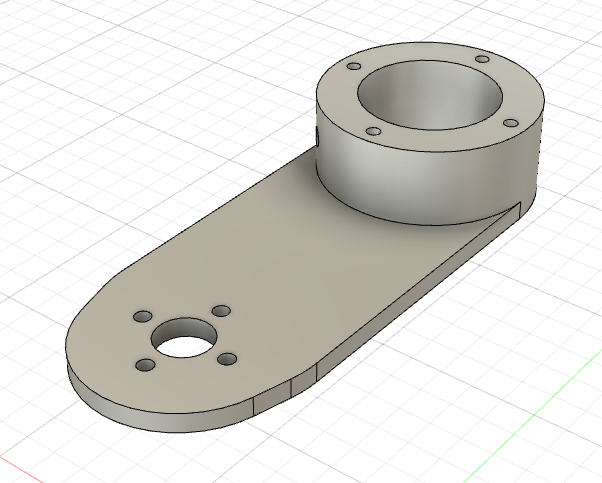Select the long straight side face of the plate
This screenshot has height=483, width=602.
[418, 292]
